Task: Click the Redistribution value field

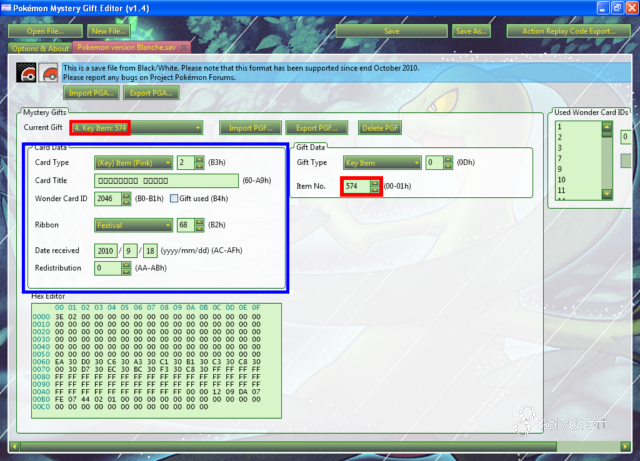Action: click(108, 268)
